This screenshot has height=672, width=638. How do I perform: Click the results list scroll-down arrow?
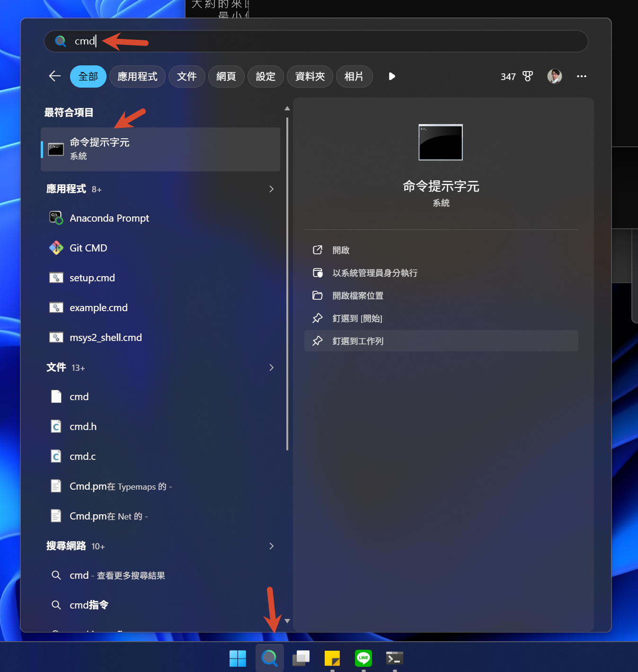287,621
